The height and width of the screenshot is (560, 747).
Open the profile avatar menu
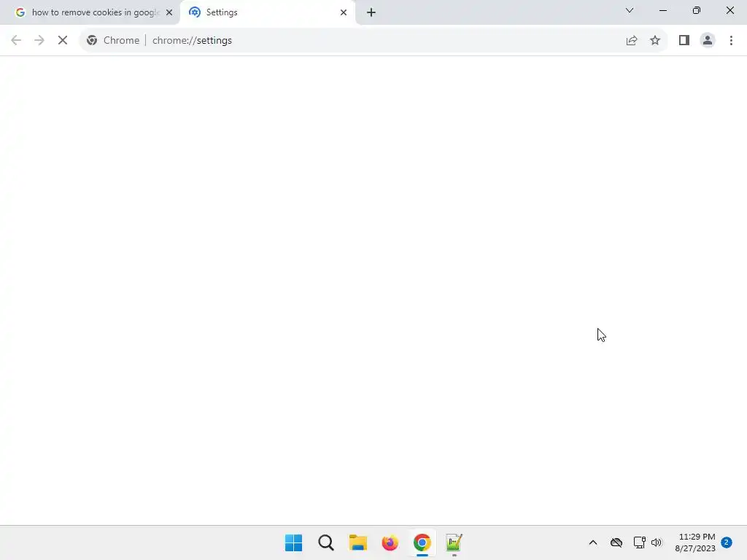pyautogui.click(x=708, y=41)
